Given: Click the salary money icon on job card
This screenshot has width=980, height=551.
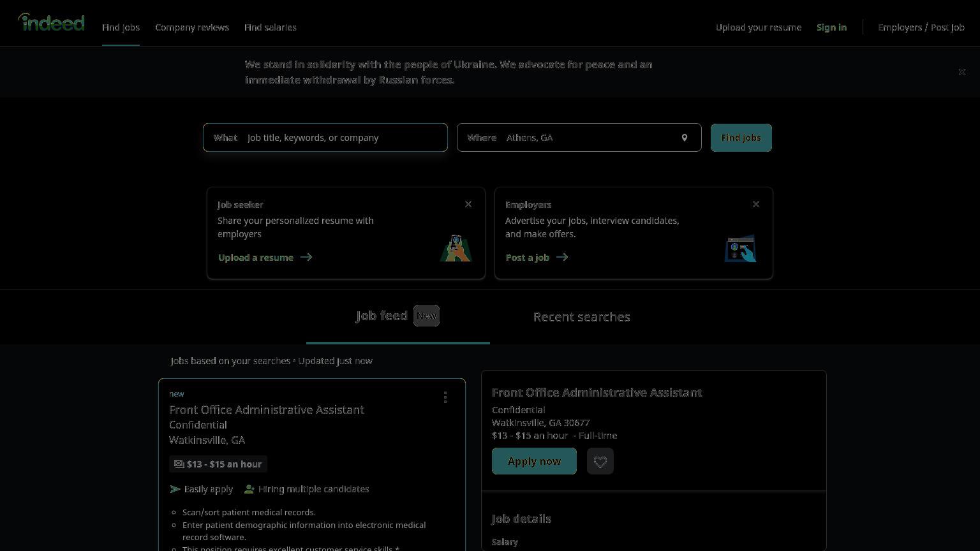Looking at the screenshot, I should pyautogui.click(x=179, y=464).
